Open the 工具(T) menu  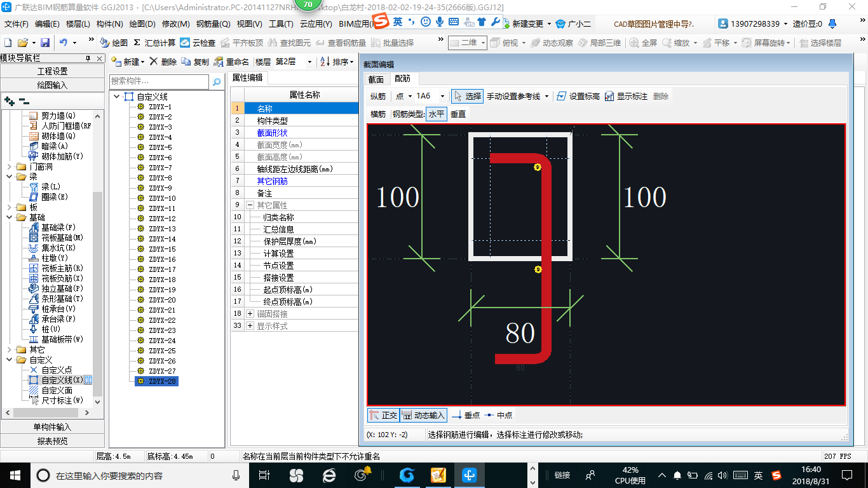coord(281,24)
